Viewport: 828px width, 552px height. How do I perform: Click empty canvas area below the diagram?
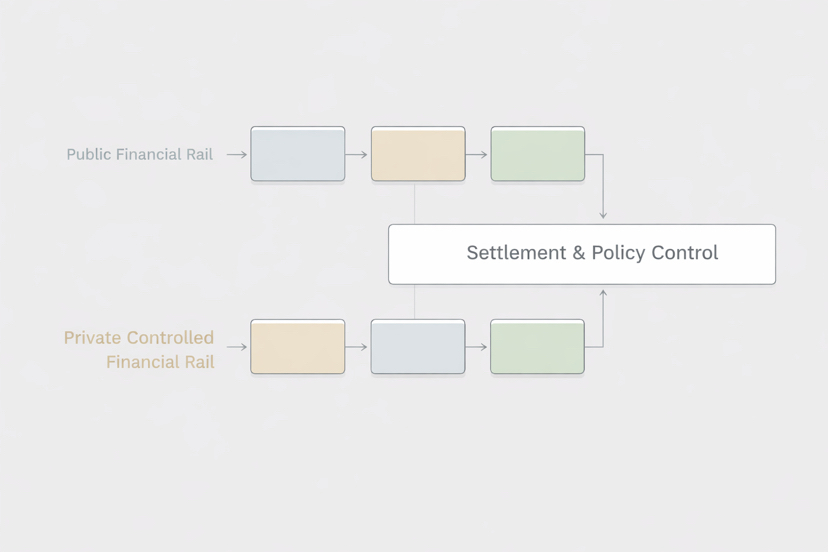[414, 470]
